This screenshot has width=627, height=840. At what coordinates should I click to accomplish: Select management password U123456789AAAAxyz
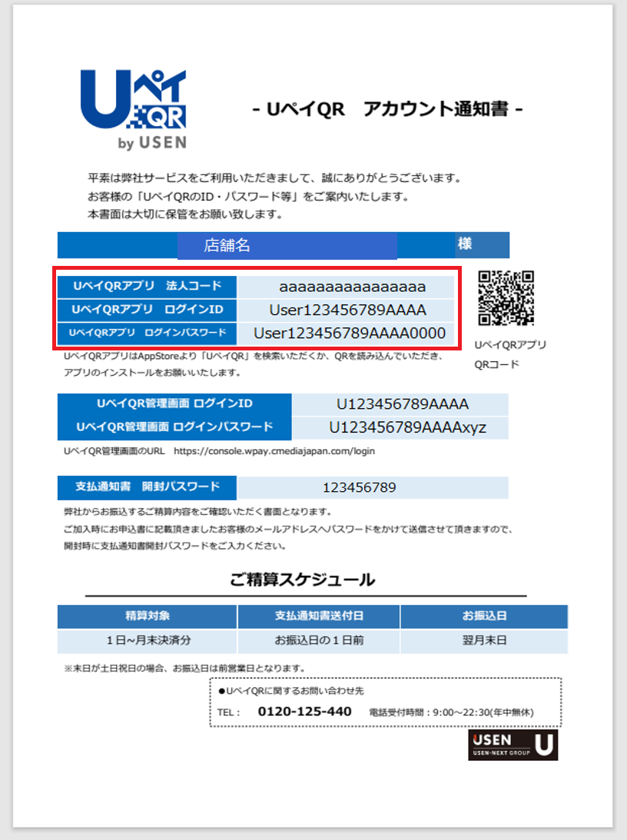pos(407,427)
